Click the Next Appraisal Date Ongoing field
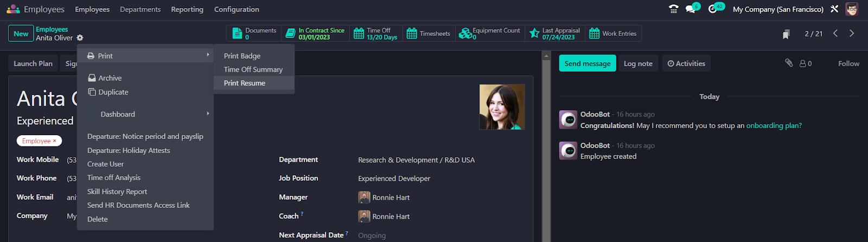The width and height of the screenshot is (868, 242). [372, 235]
